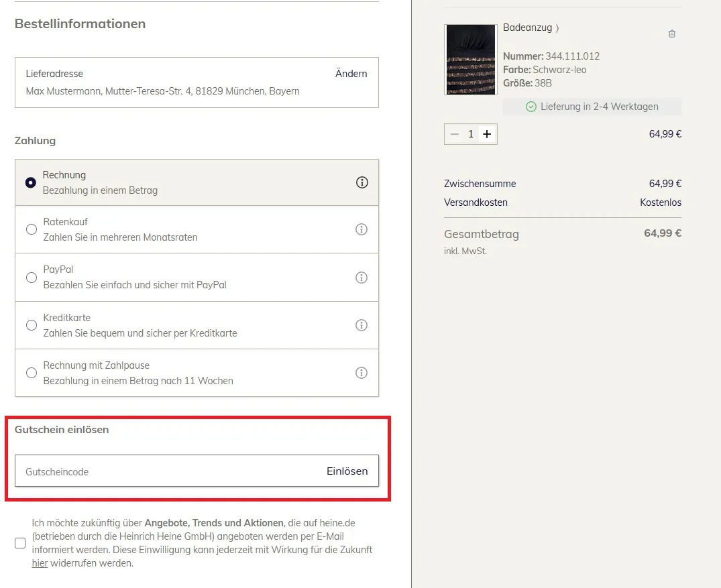
Task: Increase the item quantity with the plus icon
Action: pos(488,133)
